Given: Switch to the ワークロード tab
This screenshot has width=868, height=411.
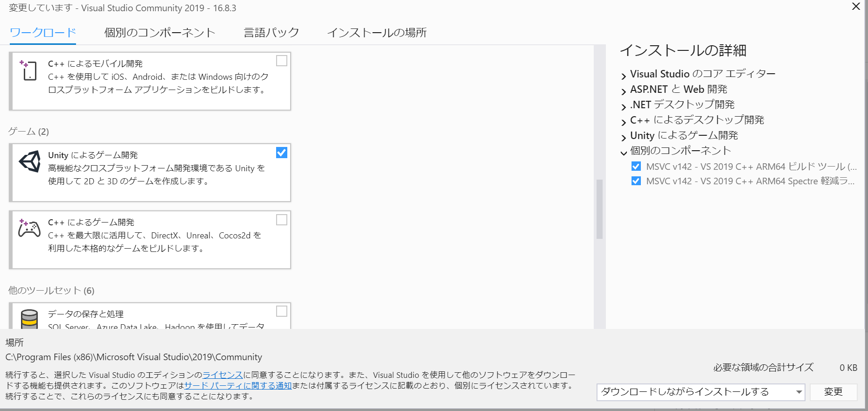Looking at the screenshot, I should tap(42, 33).
